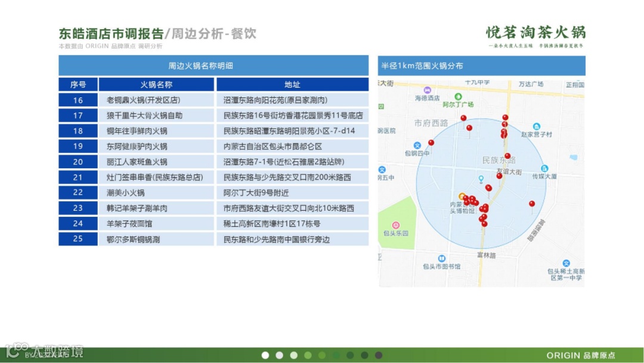The height and width of the screenshot is (363, 644).
Task: Click 羊架子莜面馆 name cell
Action: [156, 224]
